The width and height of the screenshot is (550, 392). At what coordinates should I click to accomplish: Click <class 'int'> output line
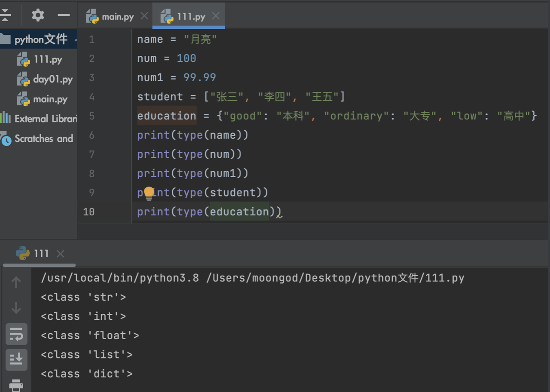[83, 316]
